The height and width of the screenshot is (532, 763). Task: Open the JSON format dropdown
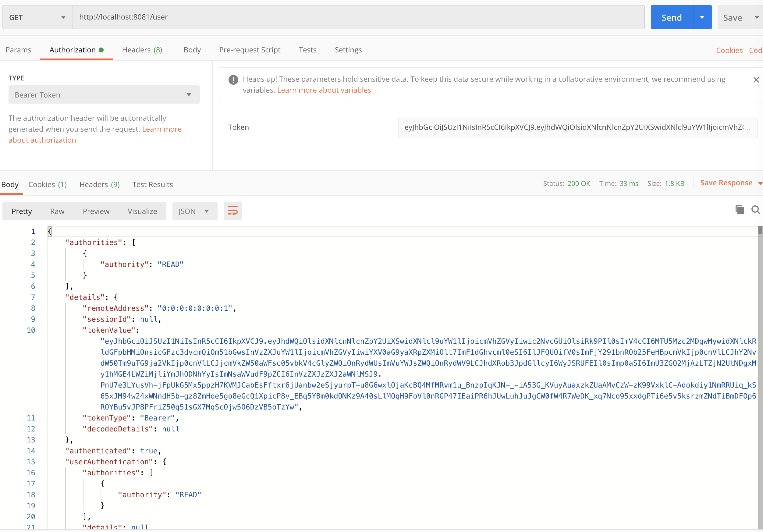(194, 211)
